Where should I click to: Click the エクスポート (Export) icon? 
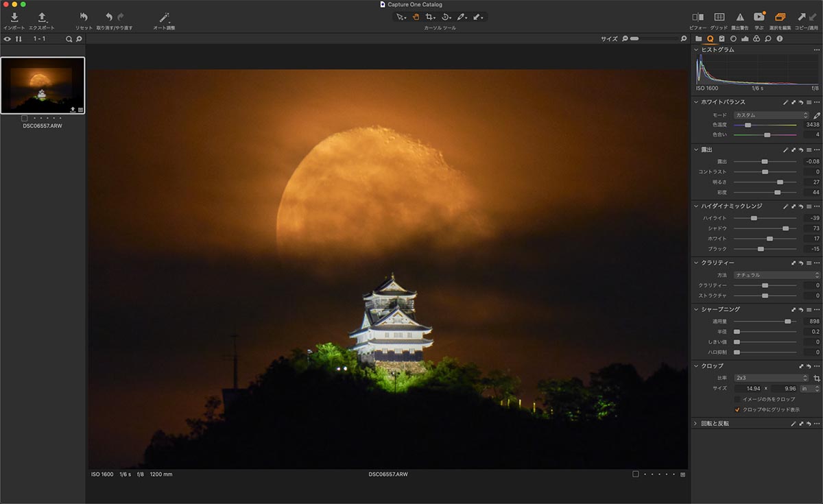point(41,17)
